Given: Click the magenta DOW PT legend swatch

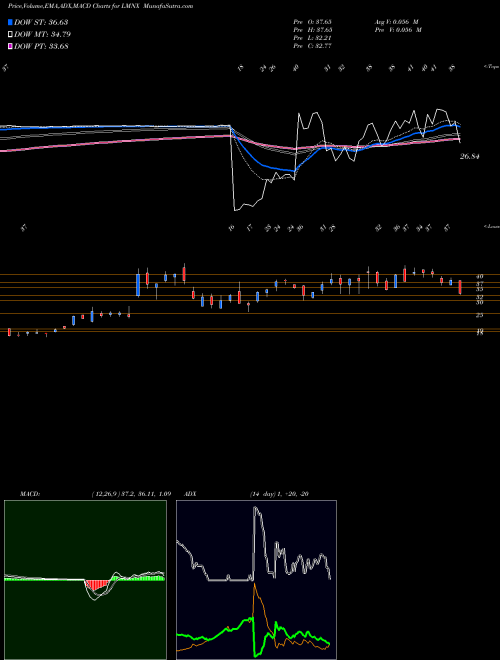Looking at the screenshot, I should (11, 46).
